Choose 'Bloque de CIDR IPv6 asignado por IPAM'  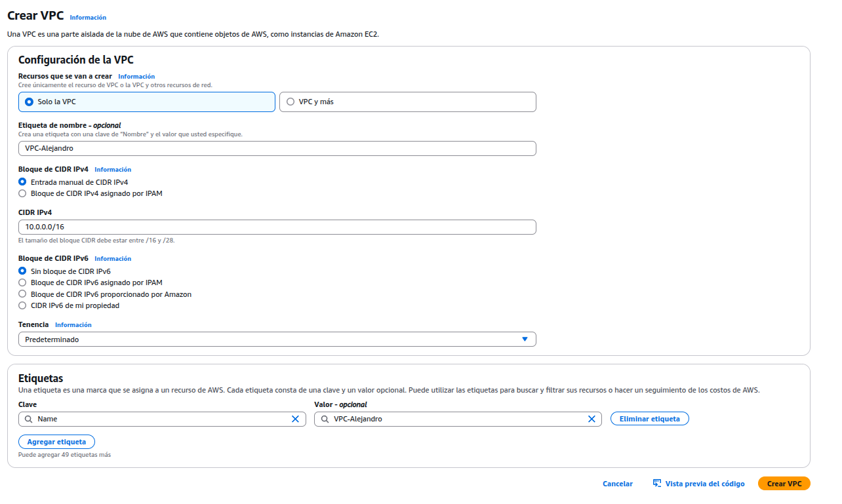coord(23,282)
